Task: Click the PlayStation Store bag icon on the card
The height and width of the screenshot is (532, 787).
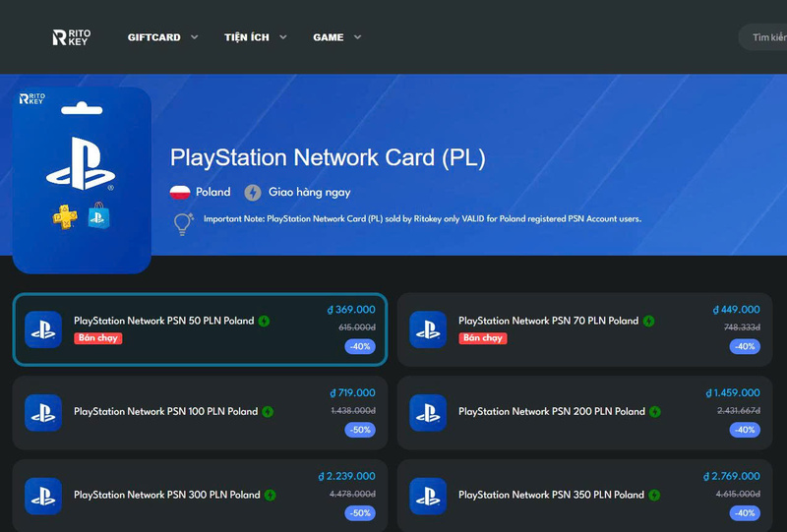Action: (x=98, y=215)
